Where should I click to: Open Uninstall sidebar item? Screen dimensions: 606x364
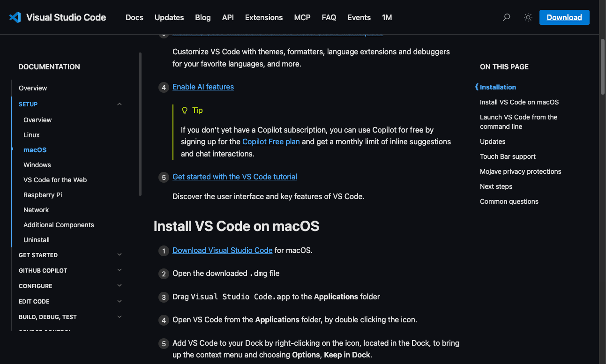(x=37, y=240)
